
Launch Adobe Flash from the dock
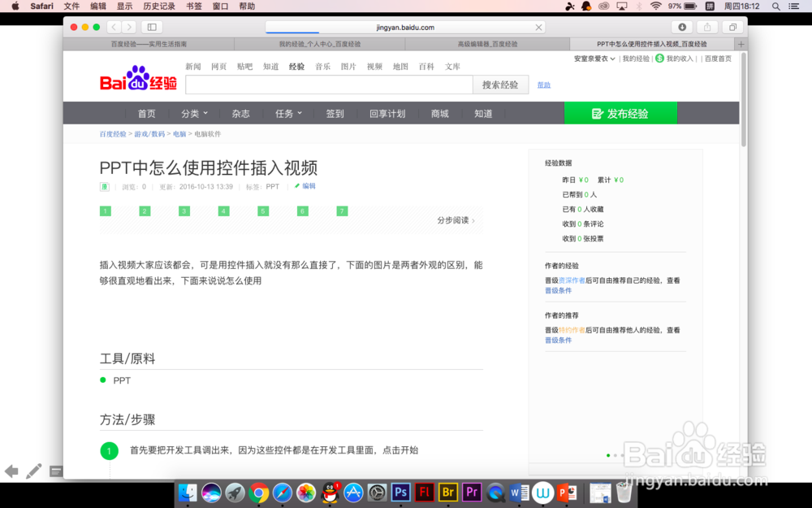pyautogui.click(x=425, y=493)
